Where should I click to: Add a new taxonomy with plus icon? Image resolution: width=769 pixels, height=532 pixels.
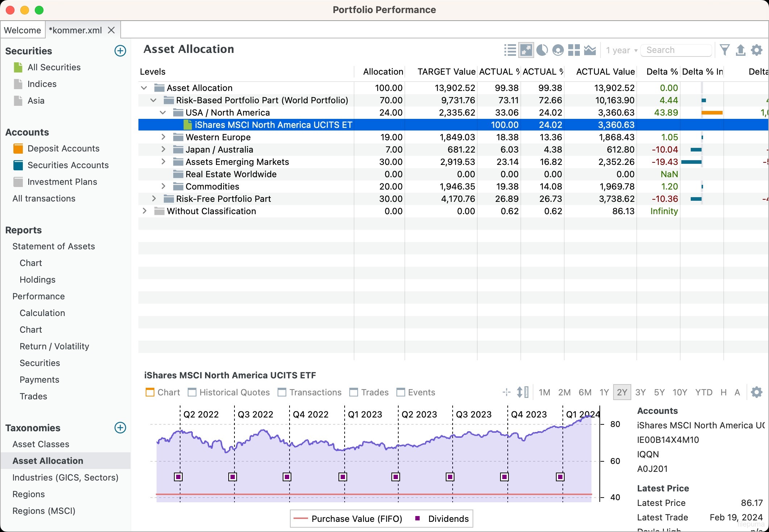(x=120, y=428)
